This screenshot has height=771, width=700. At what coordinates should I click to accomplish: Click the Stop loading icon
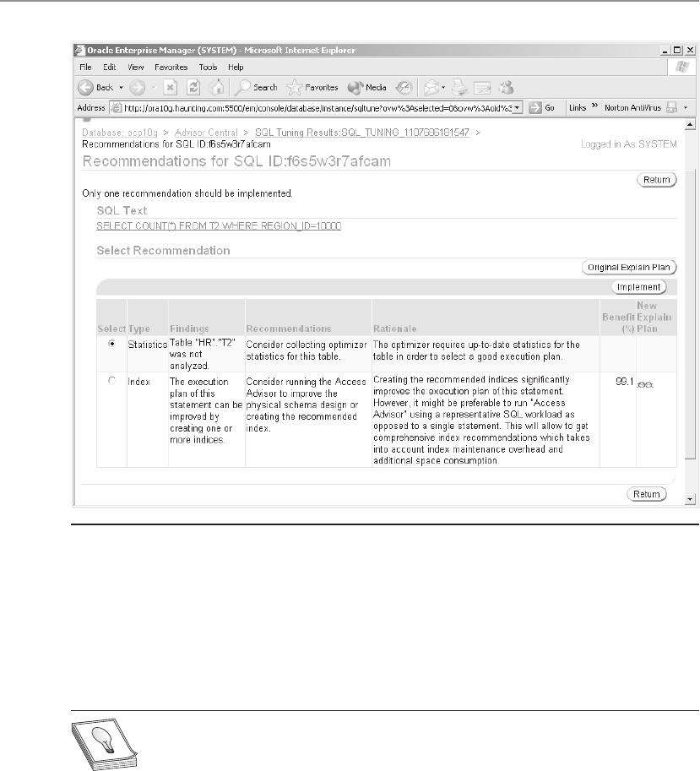(x=170, y=88)
